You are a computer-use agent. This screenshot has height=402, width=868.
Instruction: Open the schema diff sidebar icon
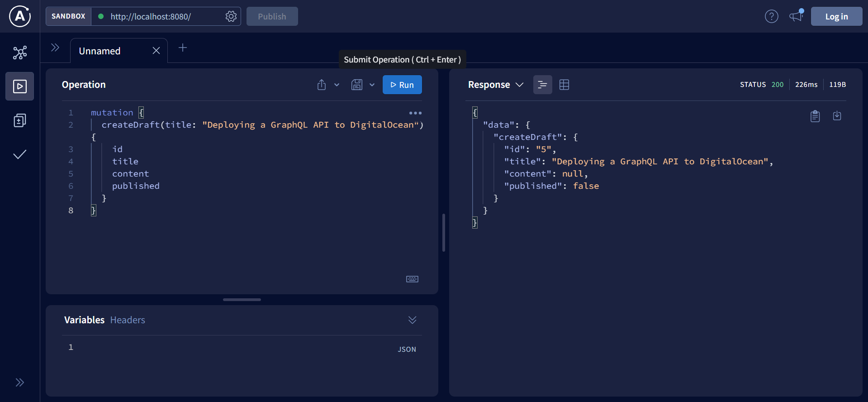[x=20, y=120]
